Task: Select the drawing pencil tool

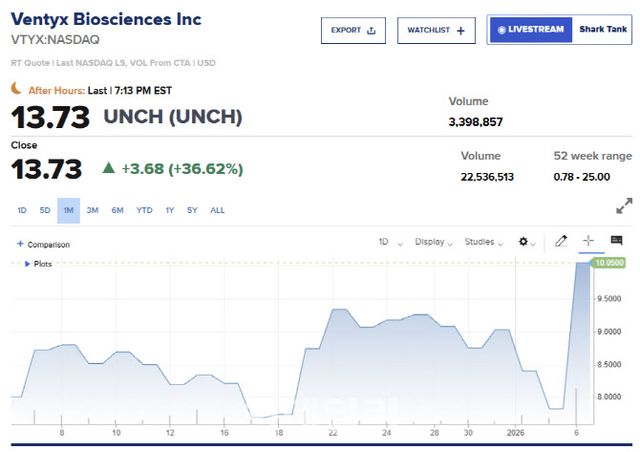Action: [x=561, y=241]
